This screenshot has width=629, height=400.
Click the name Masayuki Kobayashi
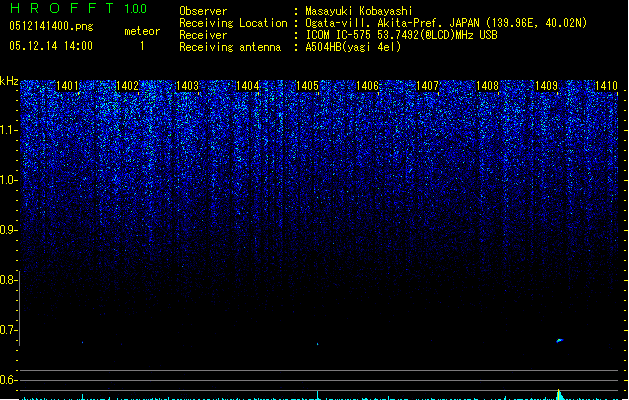point(359,11)
